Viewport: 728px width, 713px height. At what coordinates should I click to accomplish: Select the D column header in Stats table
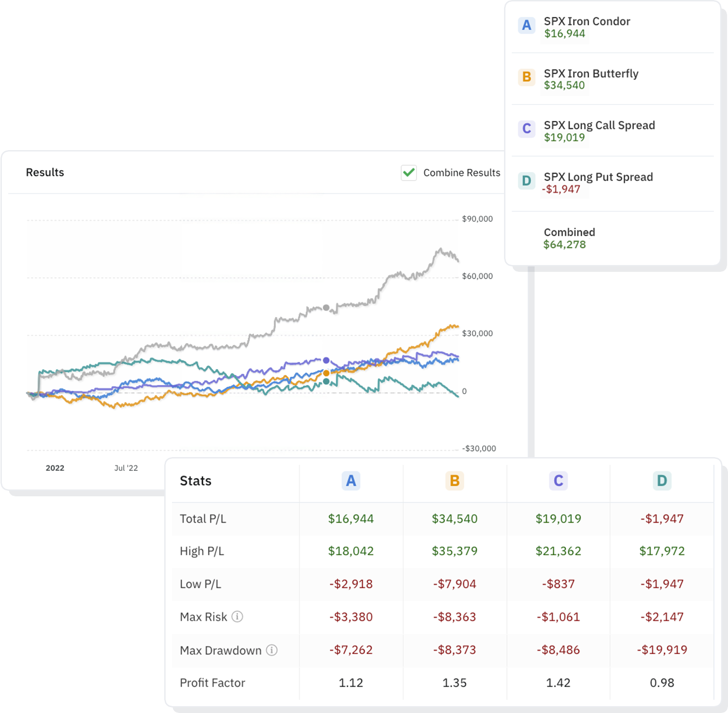[x=662, y=481]
